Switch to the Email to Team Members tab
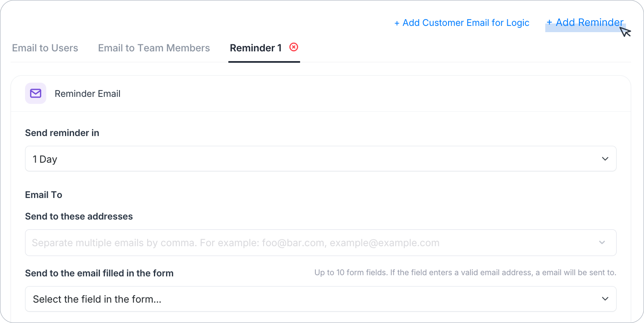644x323 pixels. tap(154, 48)
